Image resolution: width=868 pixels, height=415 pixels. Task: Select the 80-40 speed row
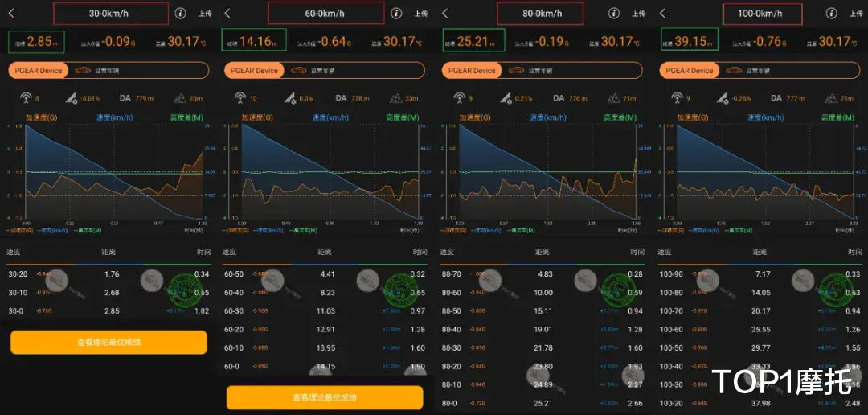[x=542, y=330]
